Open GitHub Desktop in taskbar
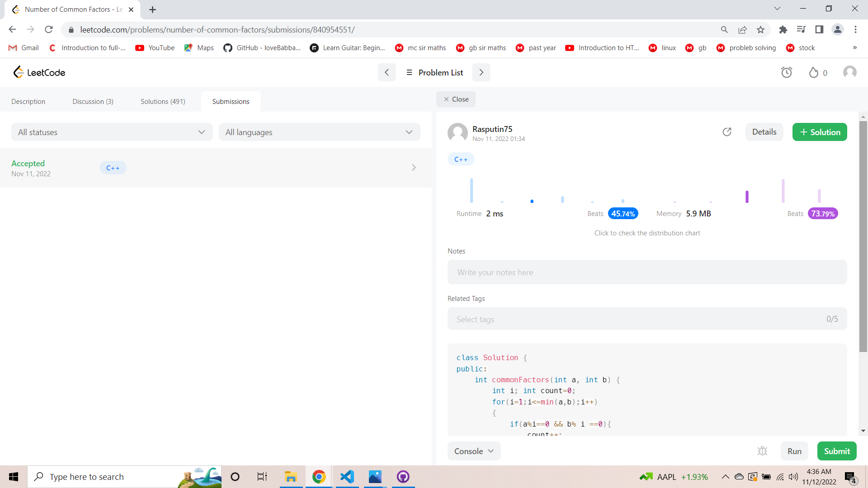This screenshot has width=868, height=488. tap(403, 477)
